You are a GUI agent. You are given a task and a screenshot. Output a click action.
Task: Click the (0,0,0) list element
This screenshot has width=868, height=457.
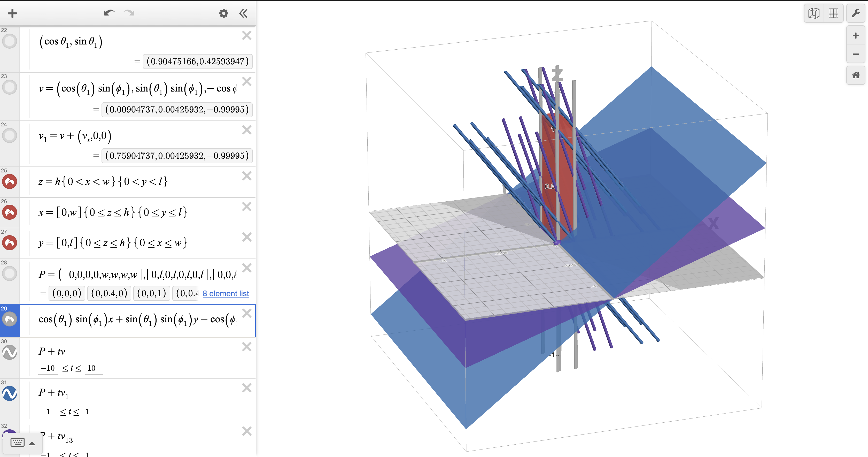[x=67, y=293]
